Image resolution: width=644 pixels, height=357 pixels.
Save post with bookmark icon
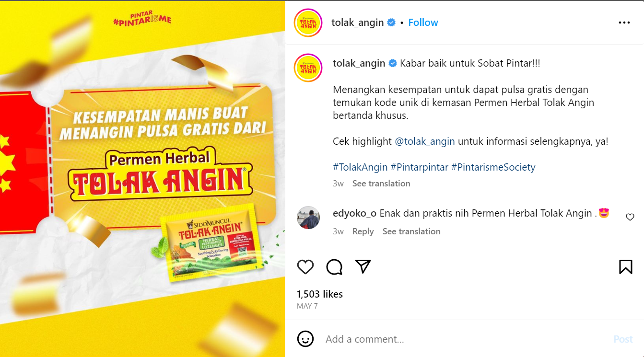click(626, 267)
